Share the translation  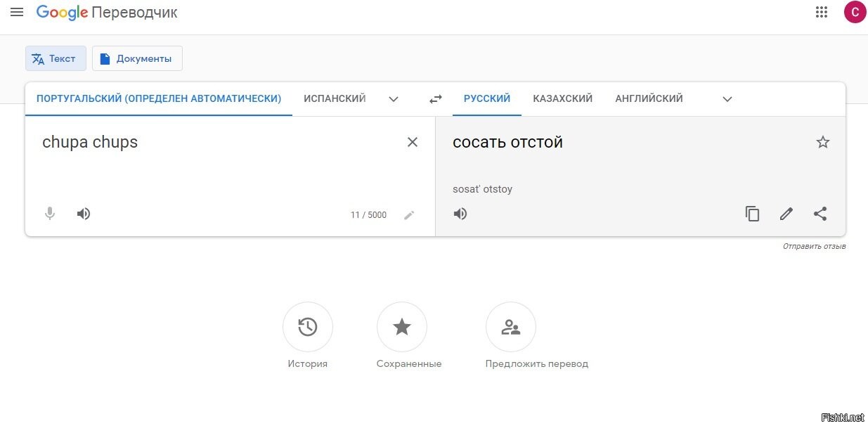pyautogui.click(x=820, y=214)
